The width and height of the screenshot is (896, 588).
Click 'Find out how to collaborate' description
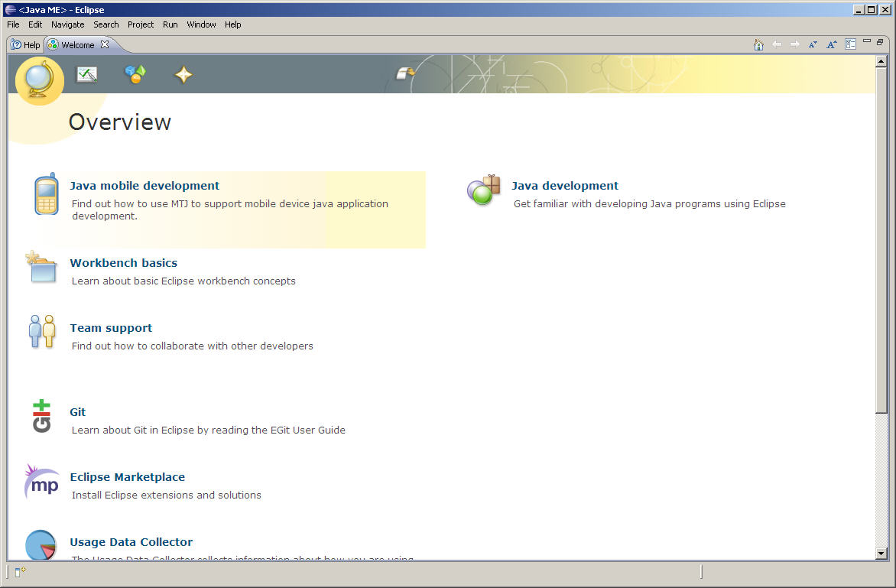[x=193, y=346]
